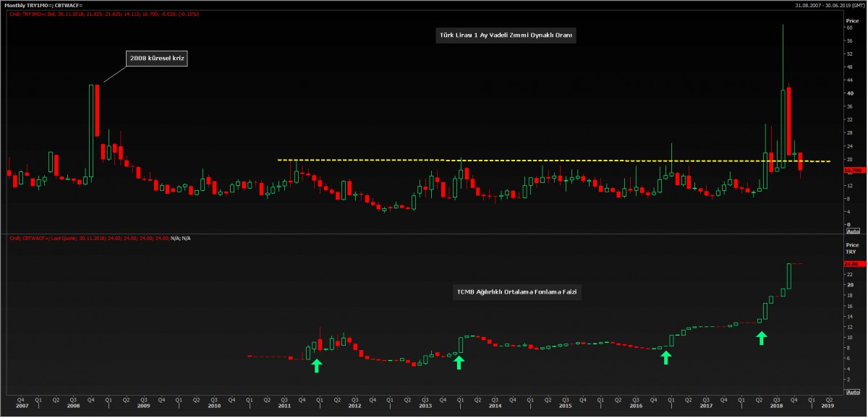Click the 2008 crisis red candlestick
The height and width of the screenshot is (418, 868).
(96, 111)
